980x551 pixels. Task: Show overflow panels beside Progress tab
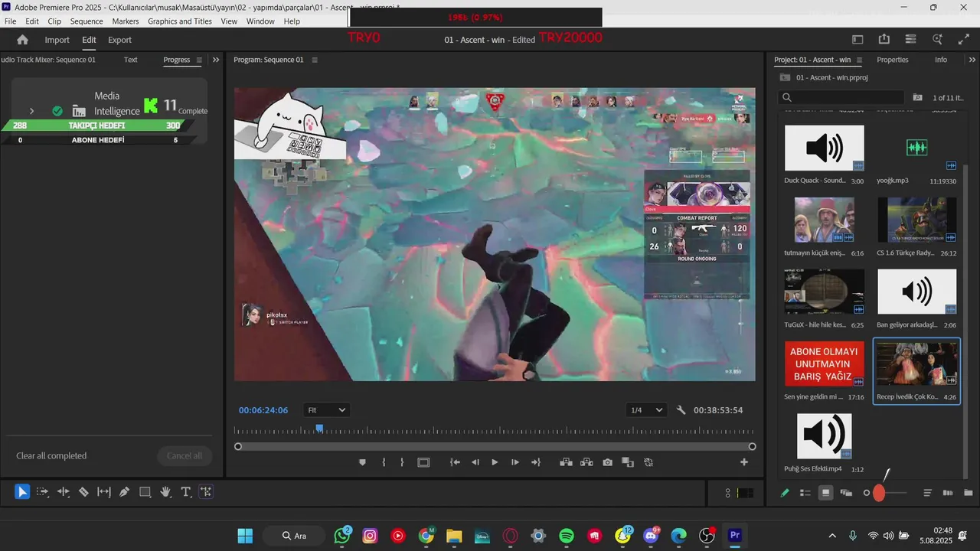coord(216,60)
